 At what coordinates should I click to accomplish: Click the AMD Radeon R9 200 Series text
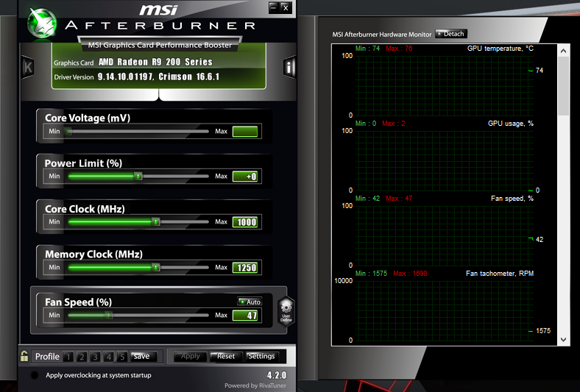(x=156, y=62)
